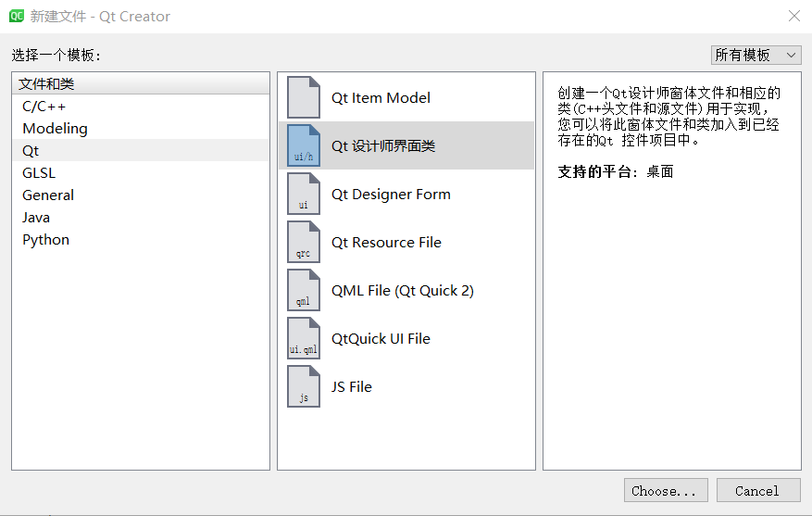Screen dimensions: 812x516
Task: Click the ui/h Qt designer class icon
Action: coord(304,145)
